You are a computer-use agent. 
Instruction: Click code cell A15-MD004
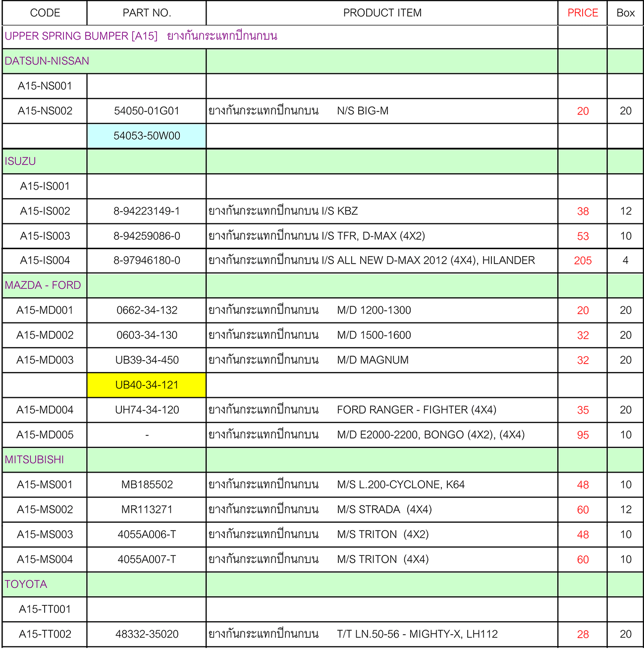(45, 410)
